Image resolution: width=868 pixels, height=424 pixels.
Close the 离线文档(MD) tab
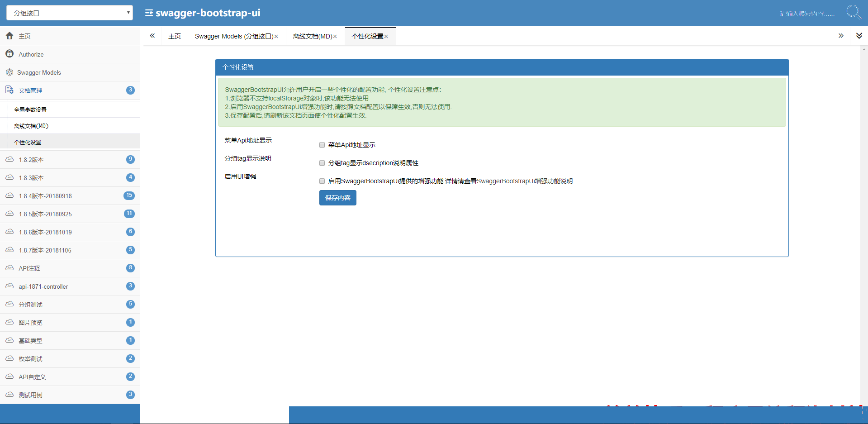335,37
